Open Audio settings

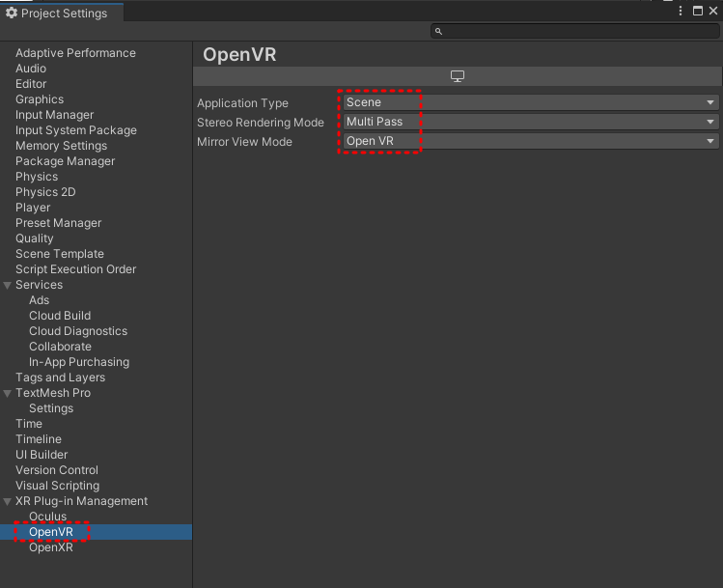click(31, 69)
